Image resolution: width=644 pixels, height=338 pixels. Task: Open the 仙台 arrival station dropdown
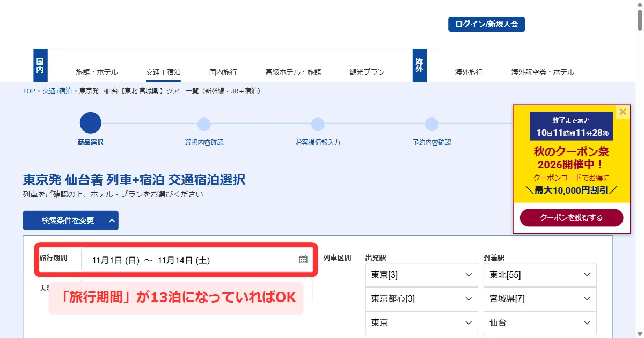point(540,323)
